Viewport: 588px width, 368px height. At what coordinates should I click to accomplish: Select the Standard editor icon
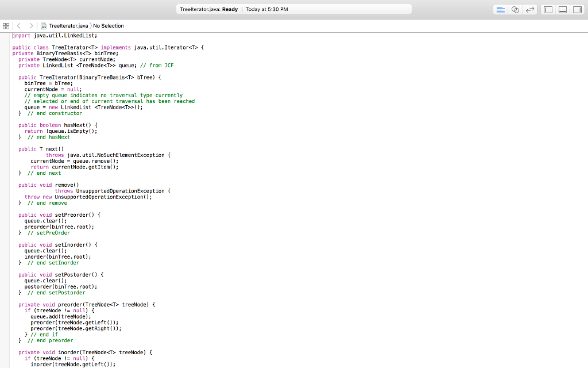point(501,9)
